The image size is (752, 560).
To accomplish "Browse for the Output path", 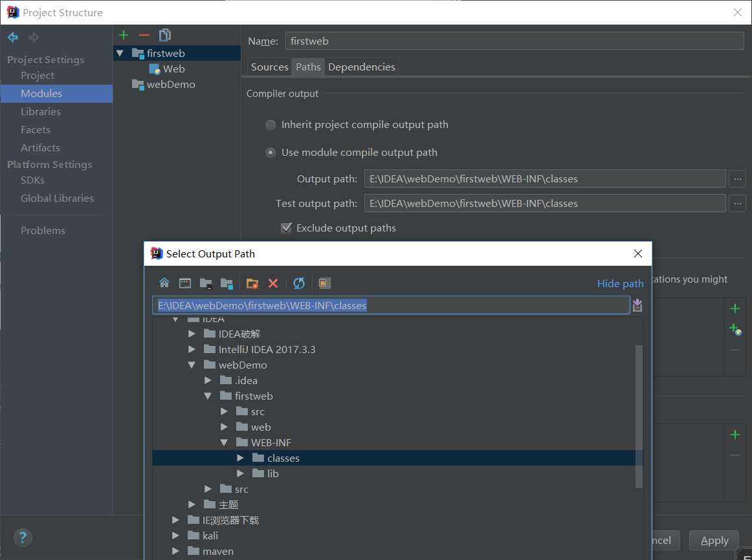I will pyautogui.click(x=738, y=178).
